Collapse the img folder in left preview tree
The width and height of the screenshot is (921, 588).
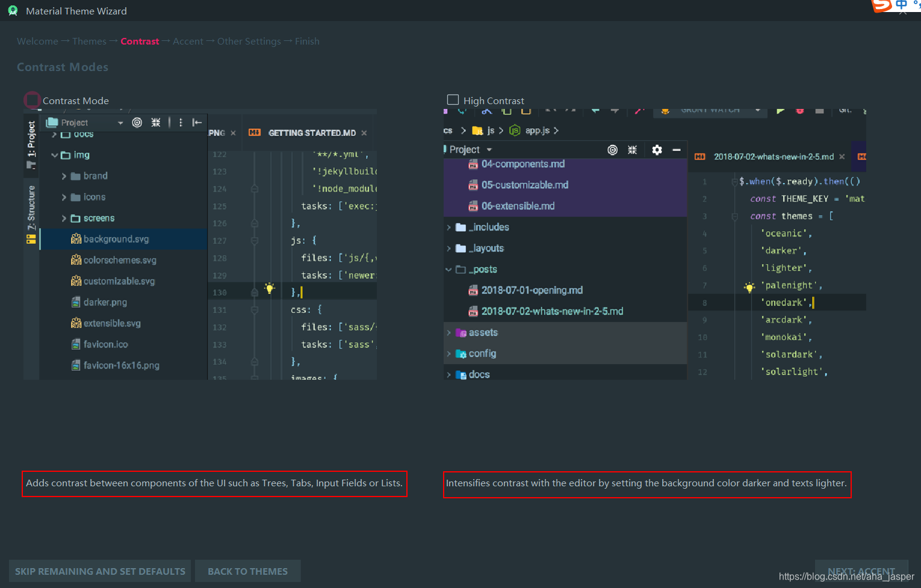(55, 155)
